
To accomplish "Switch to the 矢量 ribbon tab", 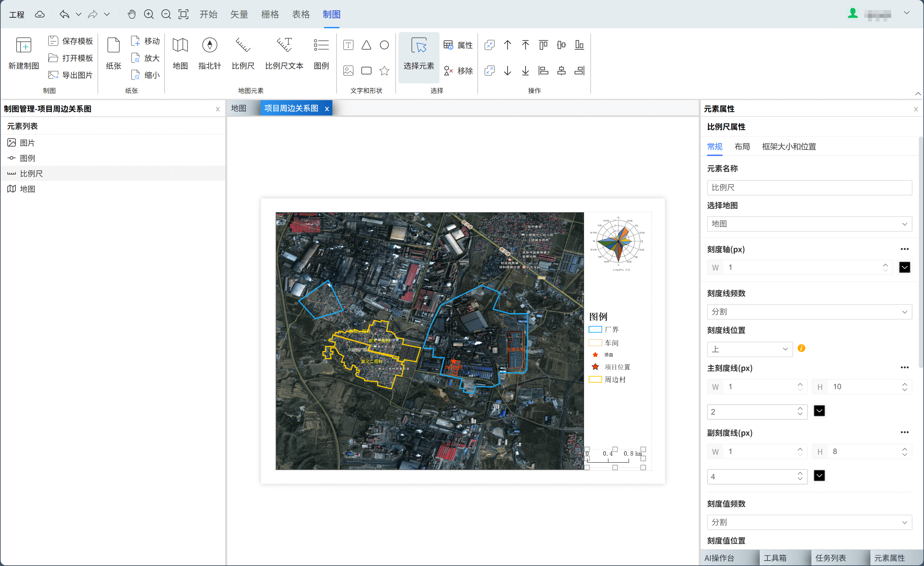I will pos(239,14).
